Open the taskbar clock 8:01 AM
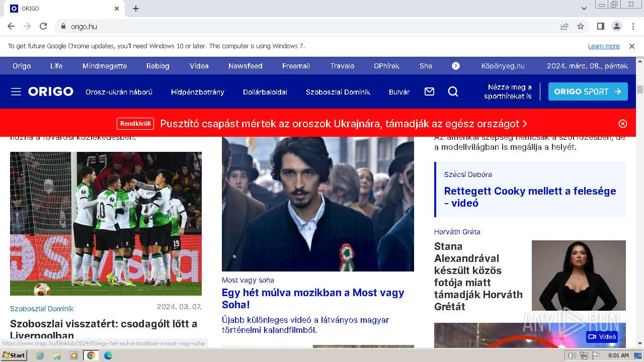The height and width of the screenshot is (362, 644). point(618,355)
